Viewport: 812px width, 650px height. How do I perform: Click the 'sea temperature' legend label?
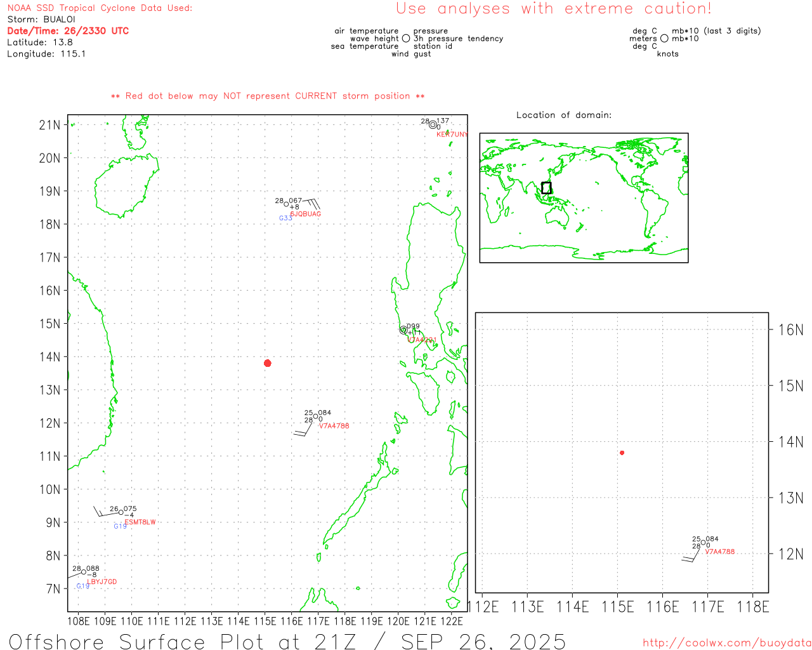pyautogui.click(x=365, y=46)
